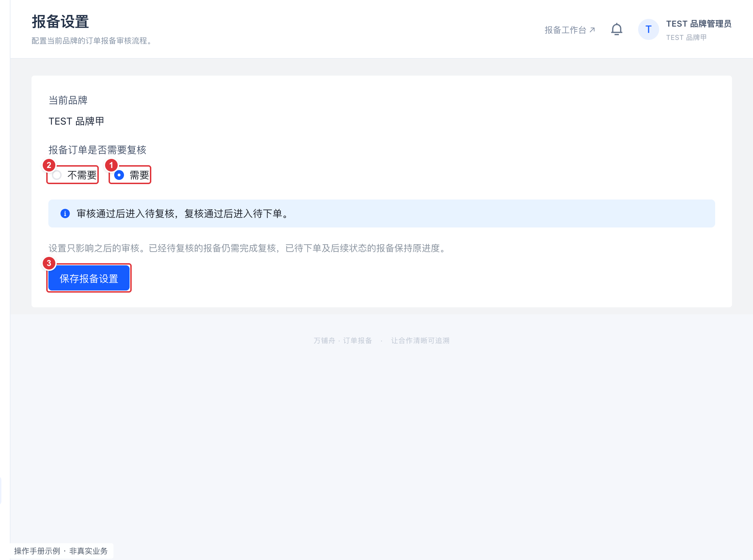Click the 保存报备设置 button

(x=89, y=278)
